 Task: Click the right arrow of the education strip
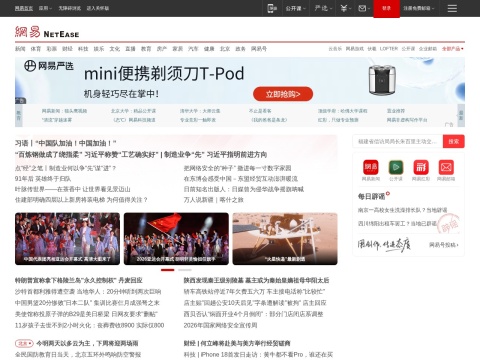(x=461, y=115)
